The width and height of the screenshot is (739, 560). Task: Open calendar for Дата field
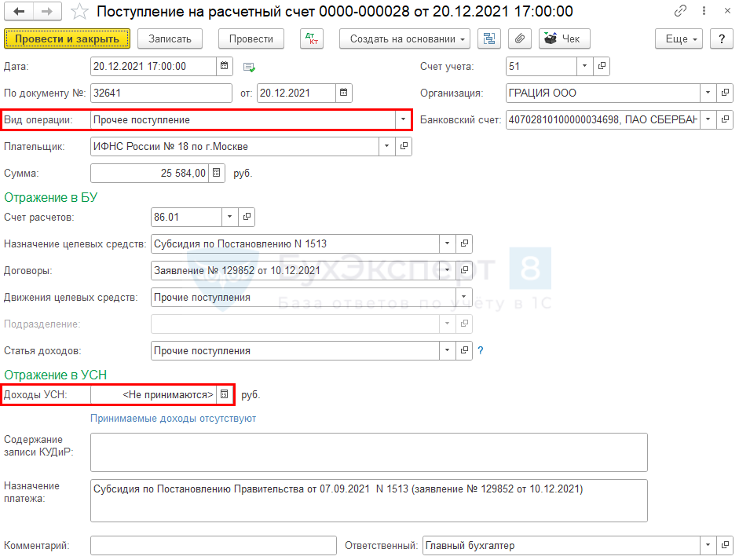pos(225,66)
